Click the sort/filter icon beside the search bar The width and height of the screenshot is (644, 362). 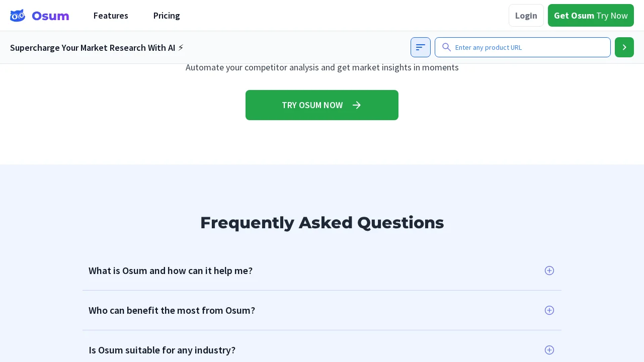tap(421, 47)
